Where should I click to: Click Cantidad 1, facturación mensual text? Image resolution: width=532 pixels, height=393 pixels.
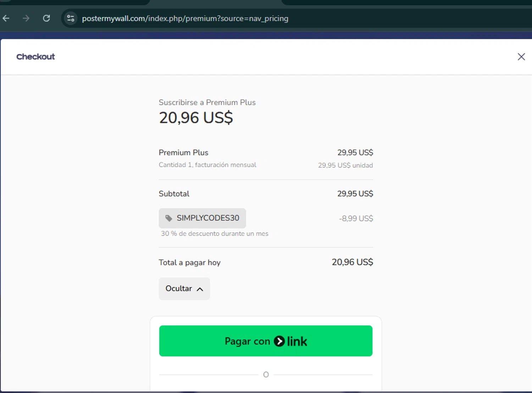click(207, 165)
